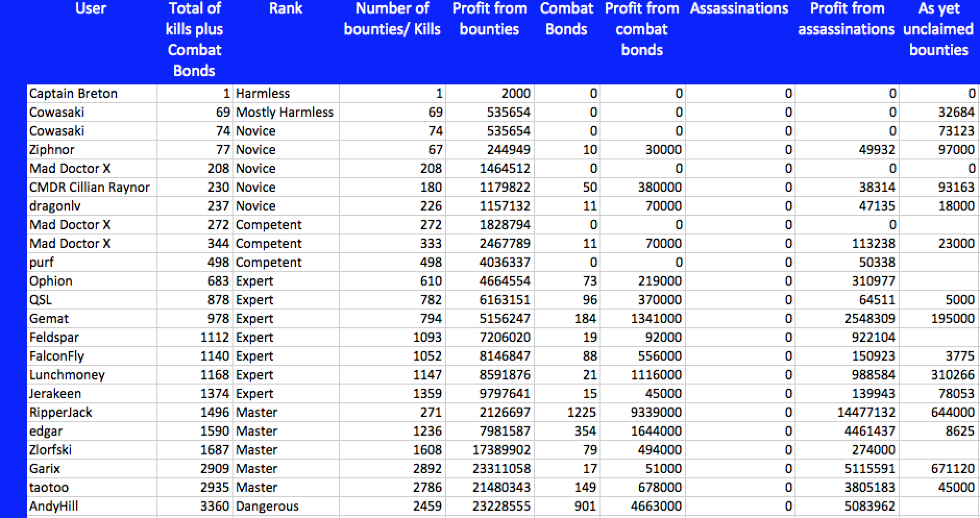Select the 'FalconFly' user cell
This screenshot has width=980, height=518.
[x=92, y=356]
